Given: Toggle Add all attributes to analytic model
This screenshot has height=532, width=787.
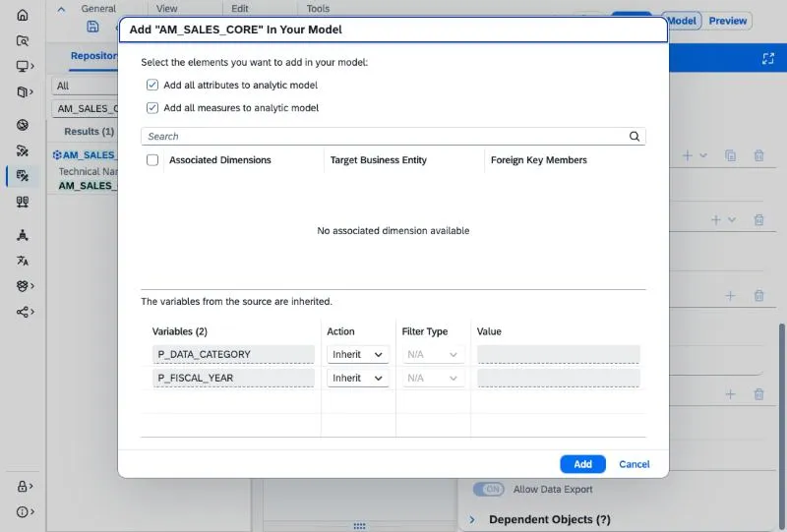Looking at the screenshot, I should pos(152,85).
